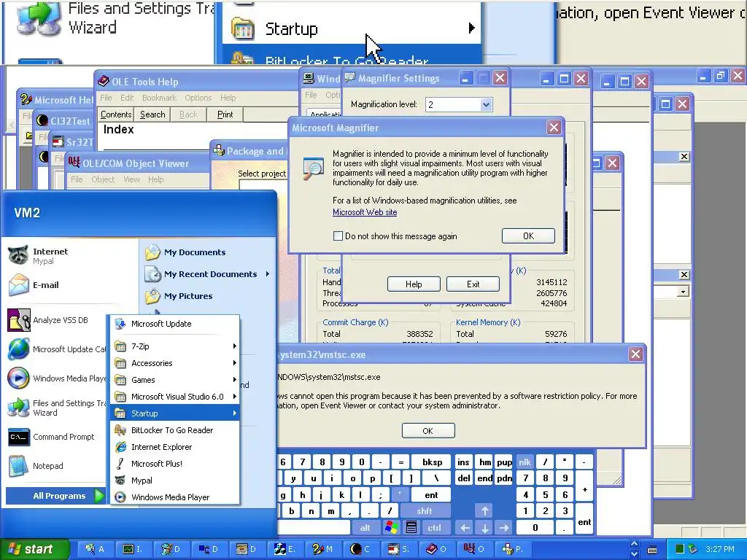Open Files and Settings Transfer Wizard
Image resolution: width=747 pixels, height=560 pixels.
(x=57, y=408)
